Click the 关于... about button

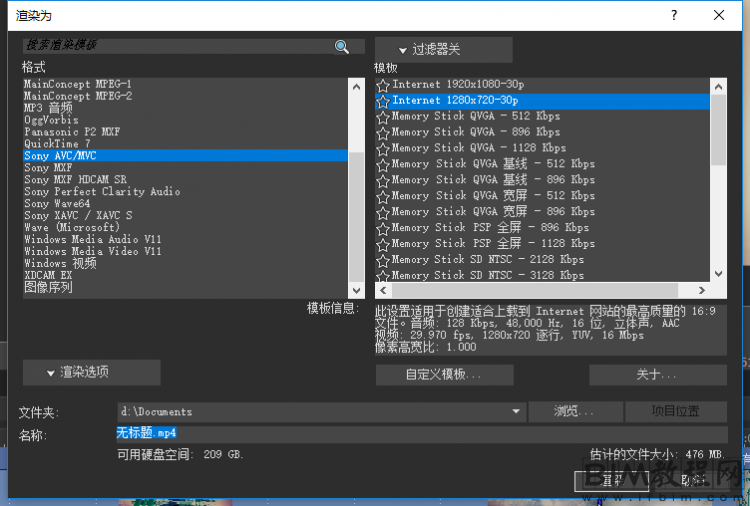click(x=658, y=374)
